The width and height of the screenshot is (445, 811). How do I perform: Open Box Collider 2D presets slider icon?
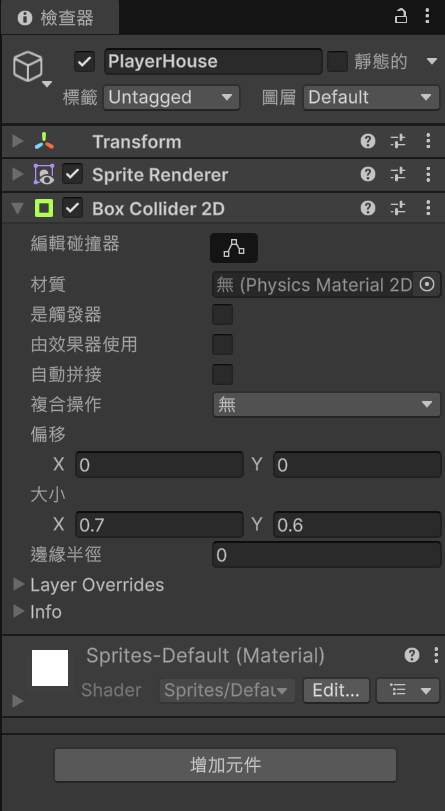pos(398,208)
